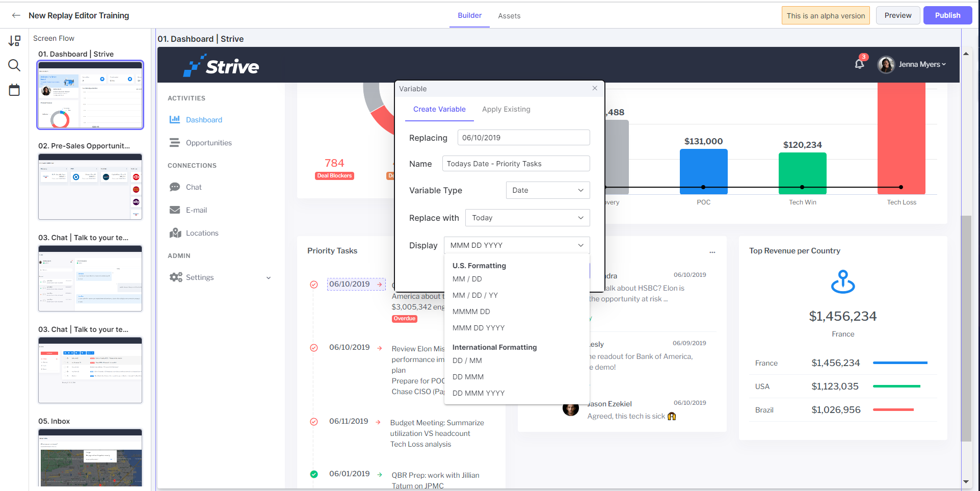Click the canvas vertical scrollbar
Image resolution: width=980 pixels, height=491 pixels.
(x=966, y=328)
